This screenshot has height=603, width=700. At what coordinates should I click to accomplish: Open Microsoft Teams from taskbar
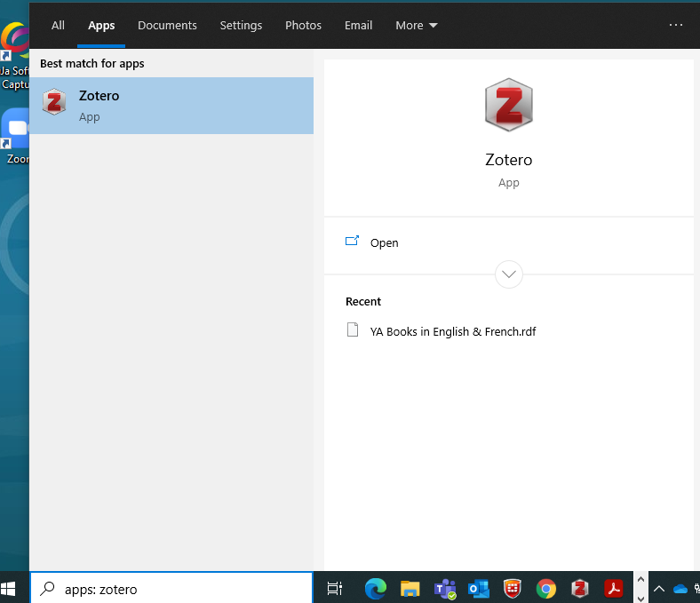pyautogui.click(x=445, y=589)
